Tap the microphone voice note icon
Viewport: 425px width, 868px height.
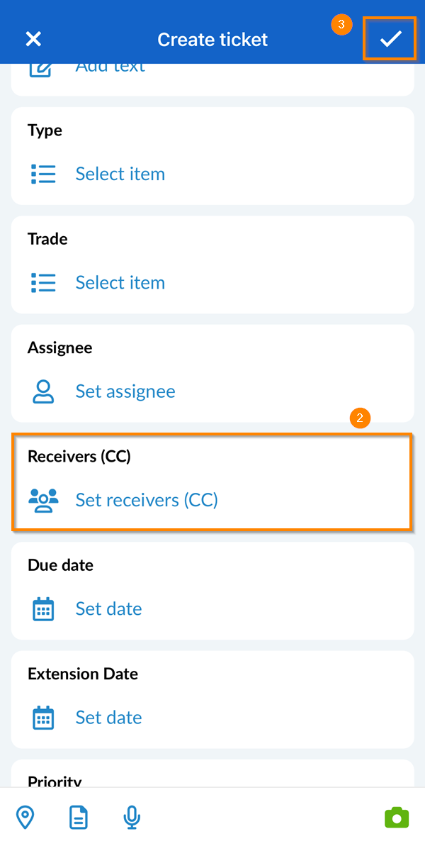132,818
